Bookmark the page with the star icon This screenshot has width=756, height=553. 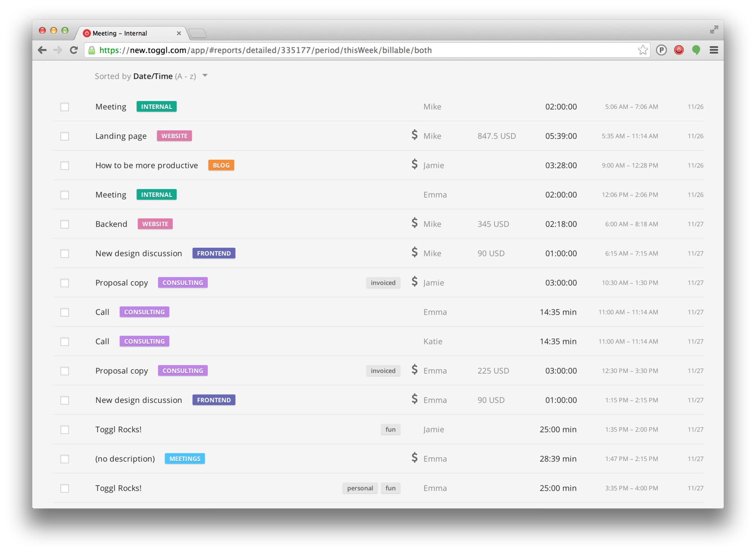point(642,50)
